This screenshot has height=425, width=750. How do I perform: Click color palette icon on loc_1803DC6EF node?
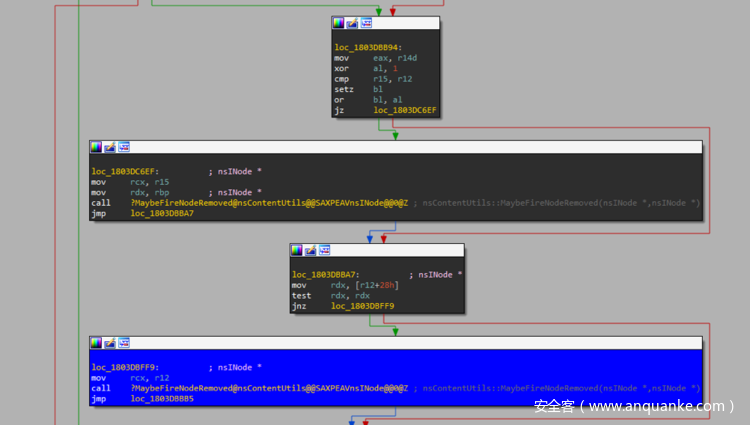[97, 147]
